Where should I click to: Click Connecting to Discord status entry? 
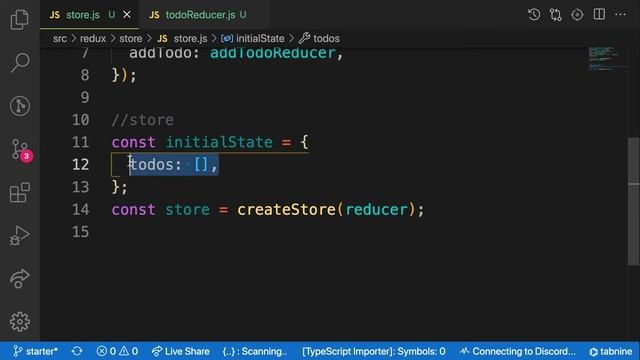point(517,351)
